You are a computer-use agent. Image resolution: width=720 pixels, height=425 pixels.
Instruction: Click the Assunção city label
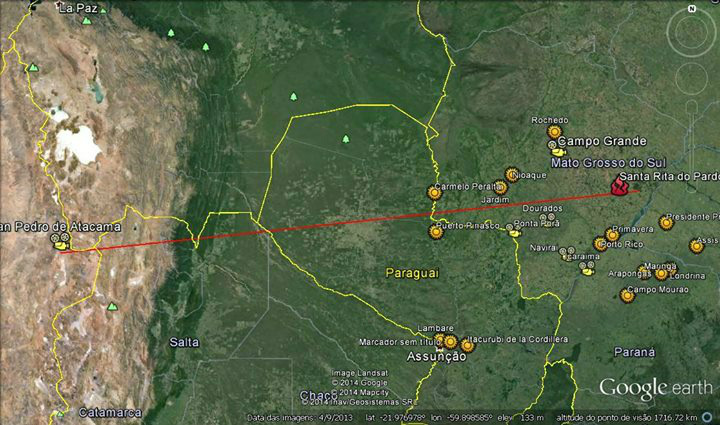pyautogui.click(x=436, y=357)
